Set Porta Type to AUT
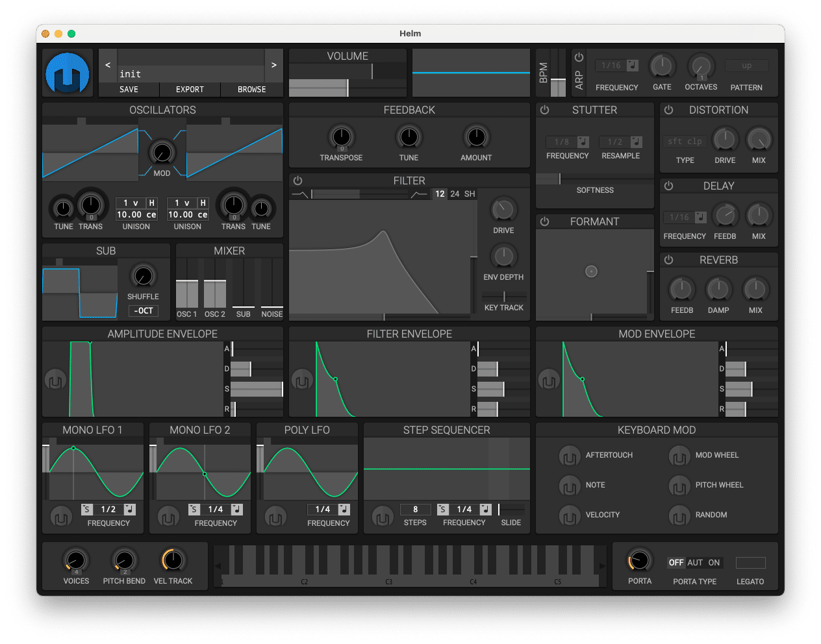 click(695, 563)
